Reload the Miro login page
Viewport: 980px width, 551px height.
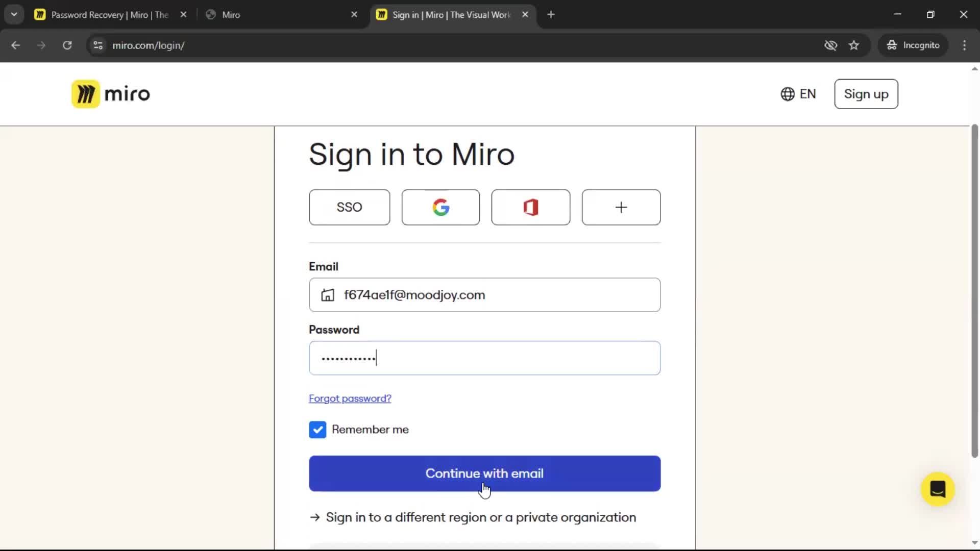(67, 45)
